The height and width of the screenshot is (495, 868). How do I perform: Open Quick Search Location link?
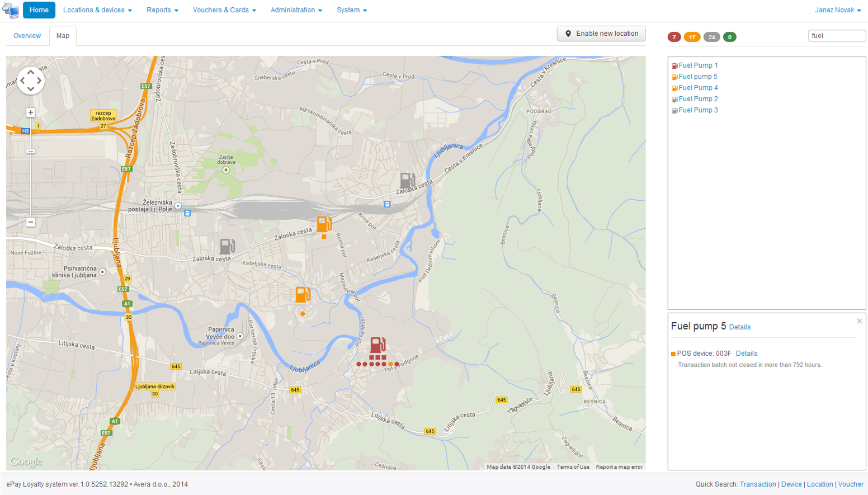coord(820,484)
